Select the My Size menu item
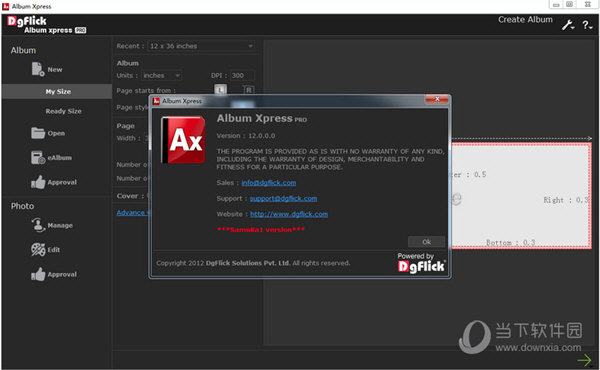Screen dimensions: 600x370 58,91
